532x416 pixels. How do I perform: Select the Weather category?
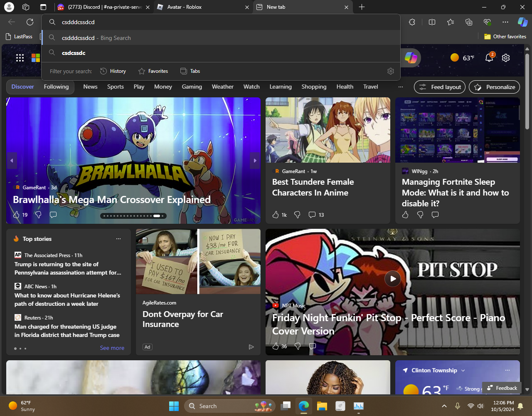tap(222, 87)
